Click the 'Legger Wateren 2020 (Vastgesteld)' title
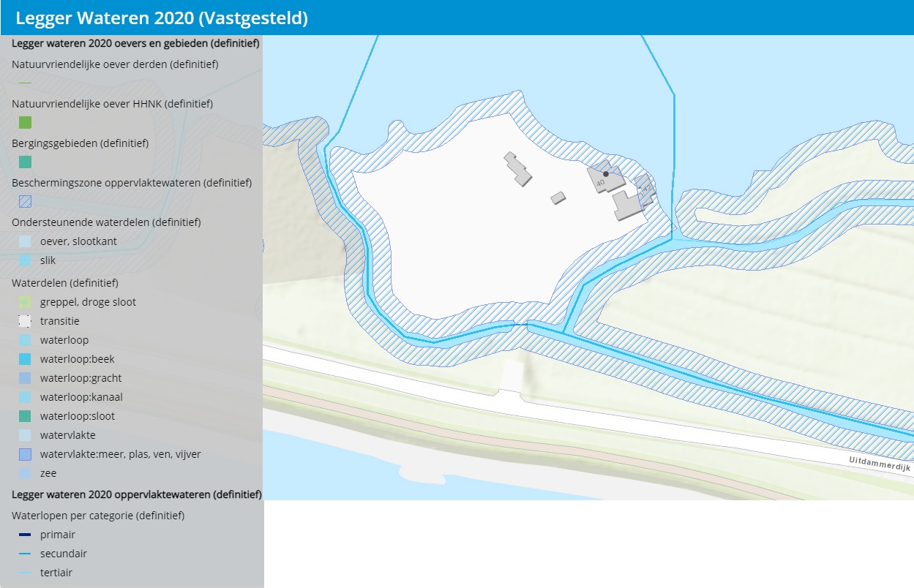Image resolution: width=914 pixels, height=588 pixels. pos(161,18)
